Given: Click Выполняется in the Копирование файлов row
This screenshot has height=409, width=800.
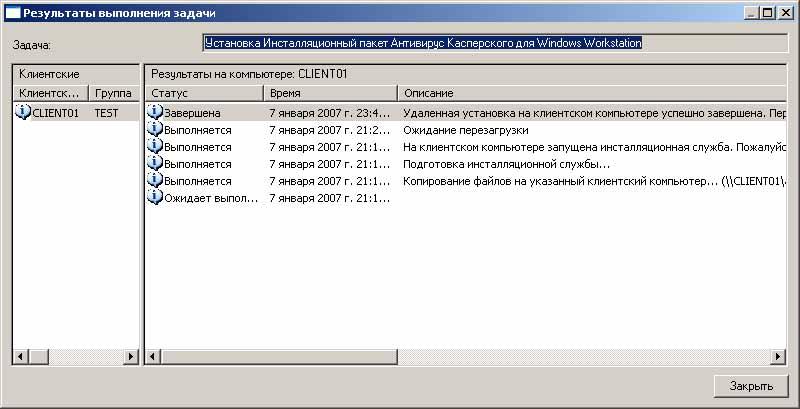Looking at the screenshot, I should tap(197, 181).
